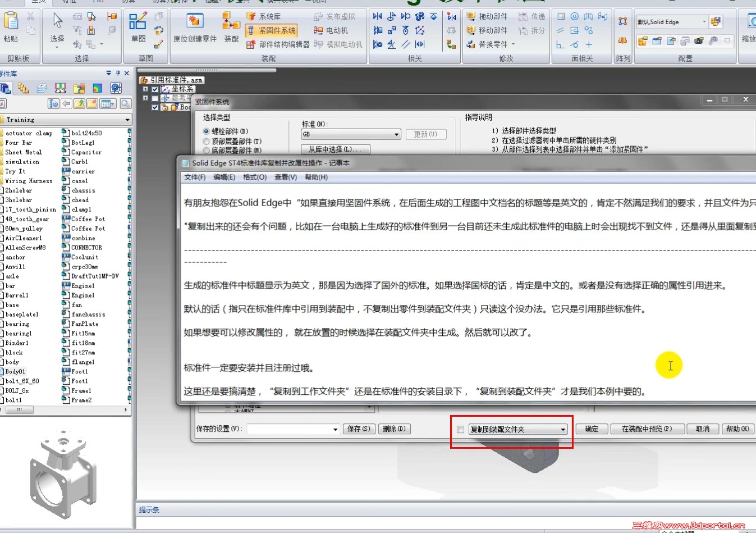
Task: Expand the 坐标系 tree node
Action: (145, 89)
